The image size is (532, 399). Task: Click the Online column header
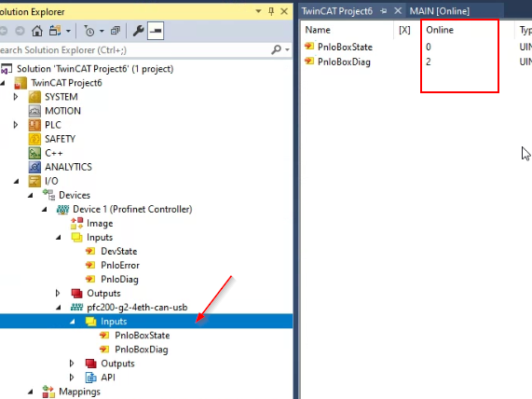pos(440,30)
